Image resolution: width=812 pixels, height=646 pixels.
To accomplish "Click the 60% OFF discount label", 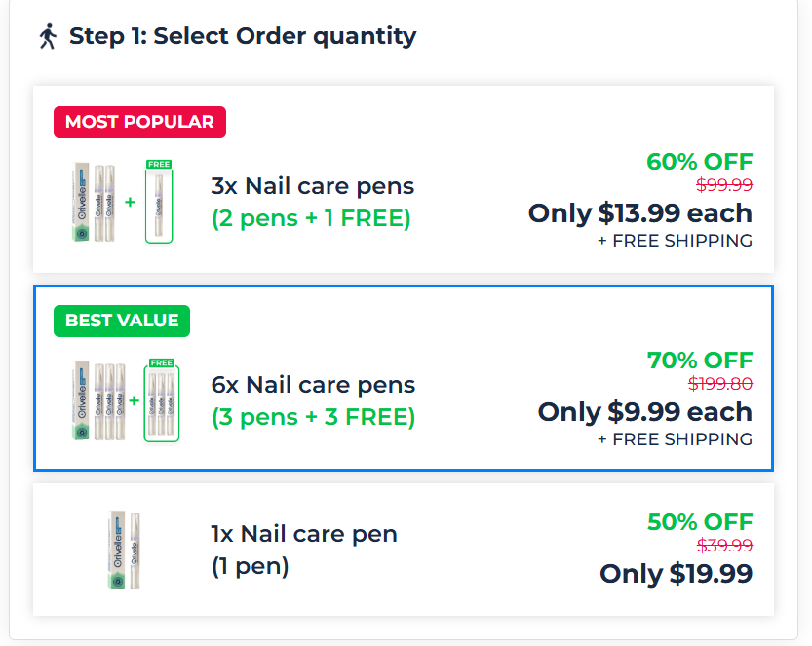I will click(x=699, y=162).
